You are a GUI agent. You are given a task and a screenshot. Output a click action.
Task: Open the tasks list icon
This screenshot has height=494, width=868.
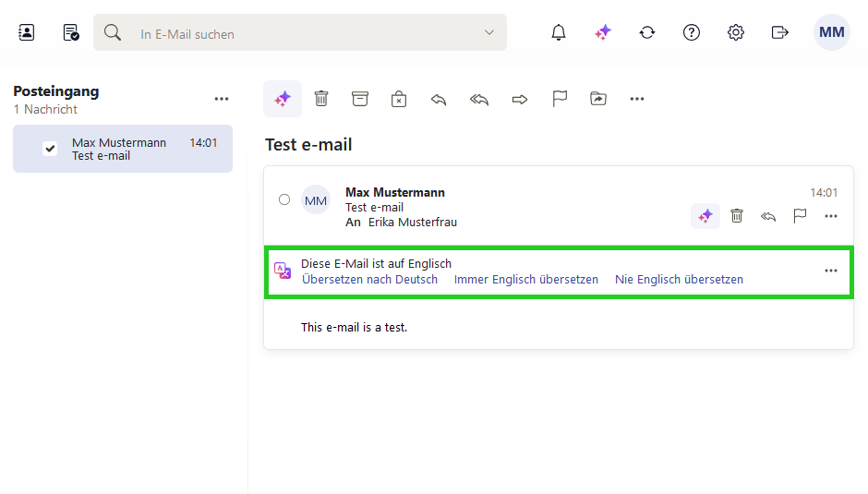click(71, 32)
